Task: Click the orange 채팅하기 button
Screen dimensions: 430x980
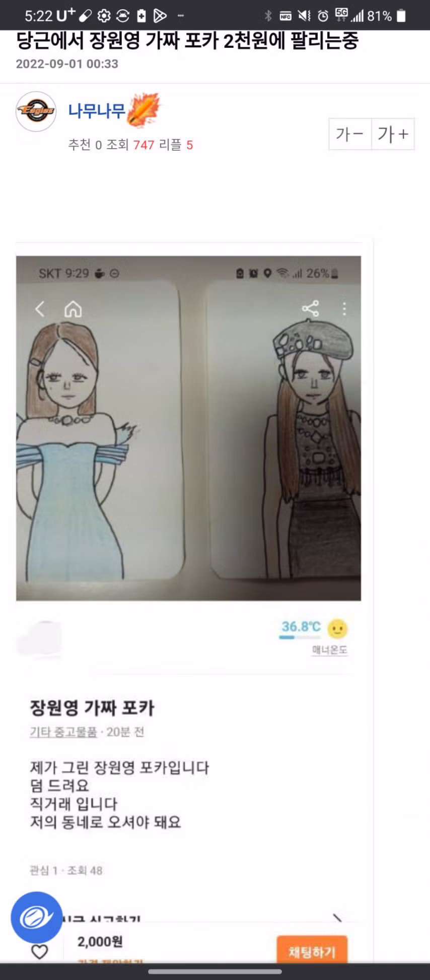Action: pyautogui.click(x=312, y=949)
